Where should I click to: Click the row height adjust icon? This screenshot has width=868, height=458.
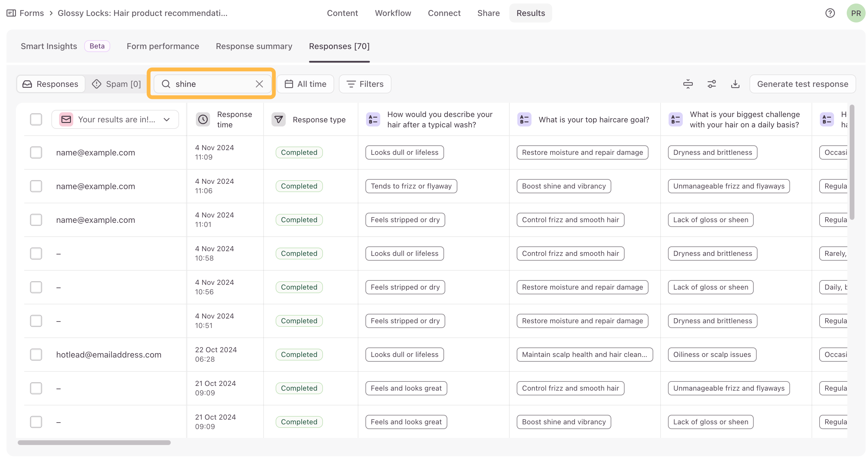point(688,84)
